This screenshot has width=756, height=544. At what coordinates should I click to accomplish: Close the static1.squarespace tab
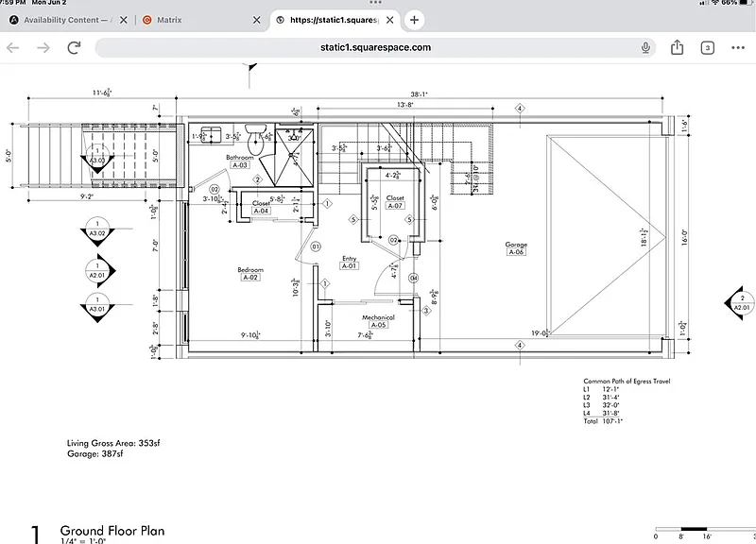pos(388,20)
